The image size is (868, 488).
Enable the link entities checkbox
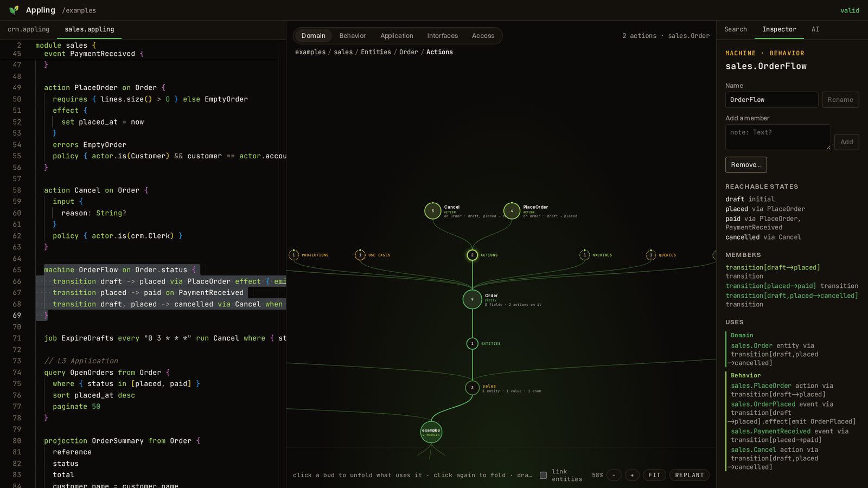tap(543, 475)
